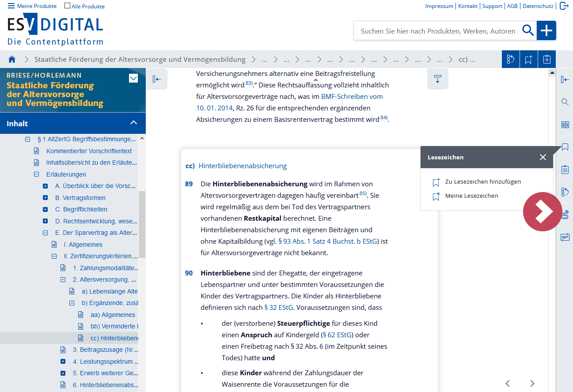The width and height of the screenshot is (573, 392).
Task: Open § 93 Abs. 1 Satz 4 EStG link
Action: [x=327, y=241]
